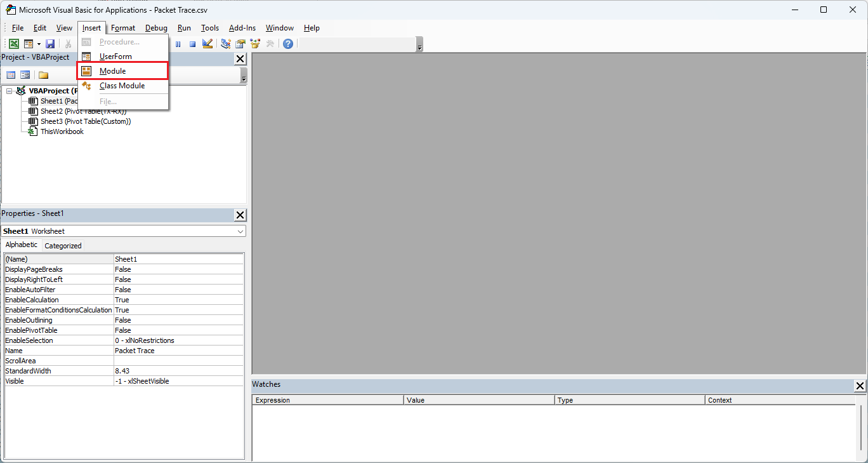Click the (Name) property value Sheet1
Viewport: 868px width, 463px height.
pos(178,259)
